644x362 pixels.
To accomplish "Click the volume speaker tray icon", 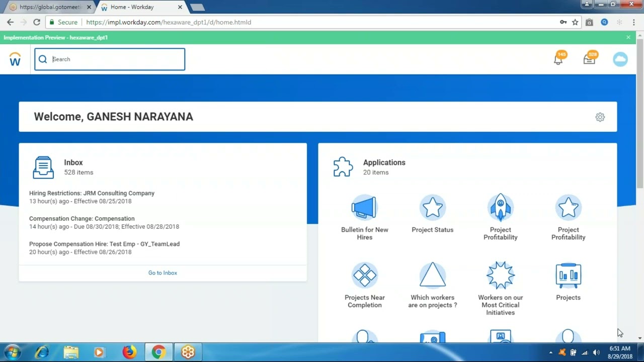I will [x=596, y=352].
